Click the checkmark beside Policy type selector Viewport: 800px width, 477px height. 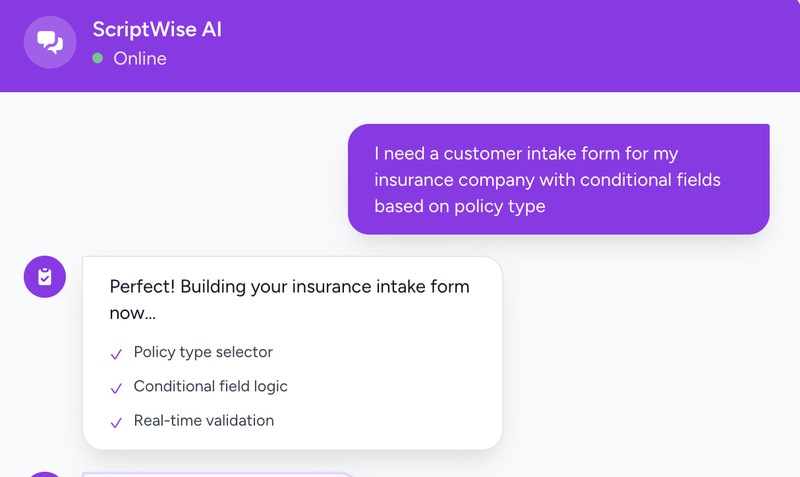coord(117,353)
